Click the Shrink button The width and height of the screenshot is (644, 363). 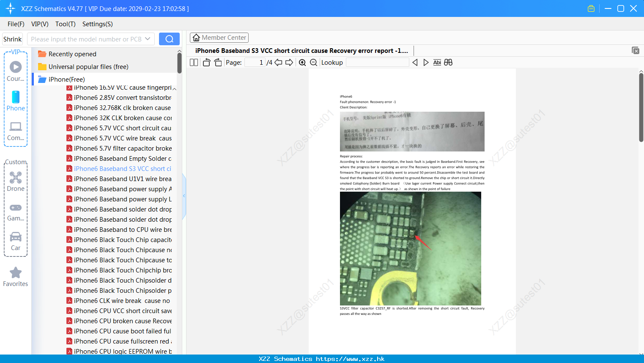click(x=12, y=39)
